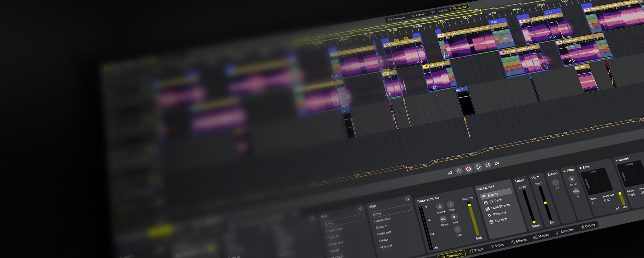Click the High EQ knob in Track controls
Screen dimensions: 644x258
[451, 204]
